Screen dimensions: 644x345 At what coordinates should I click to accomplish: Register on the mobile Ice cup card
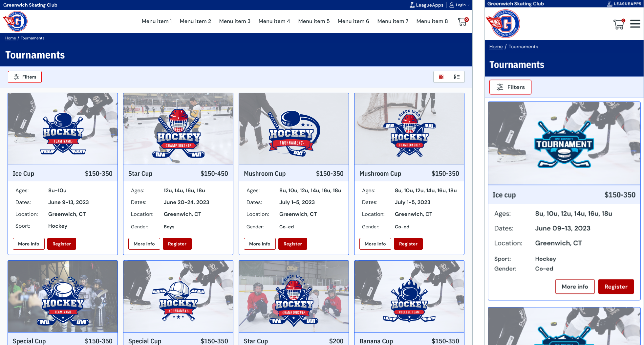pos(616,287)
